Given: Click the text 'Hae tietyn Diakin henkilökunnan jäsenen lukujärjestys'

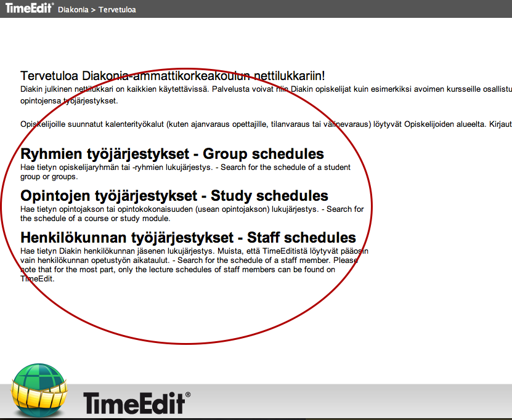Looking at the screenshot, I should coord(116,251).
